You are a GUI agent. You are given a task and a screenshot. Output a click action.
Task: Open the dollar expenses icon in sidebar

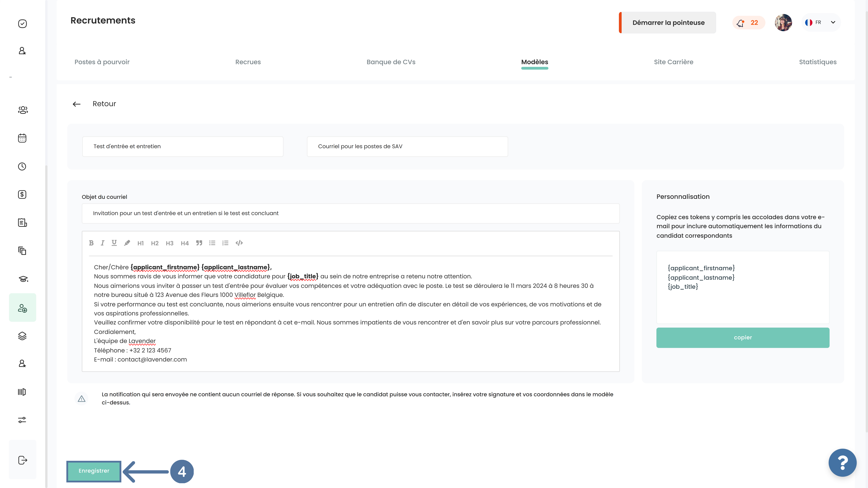click(22, 194)
